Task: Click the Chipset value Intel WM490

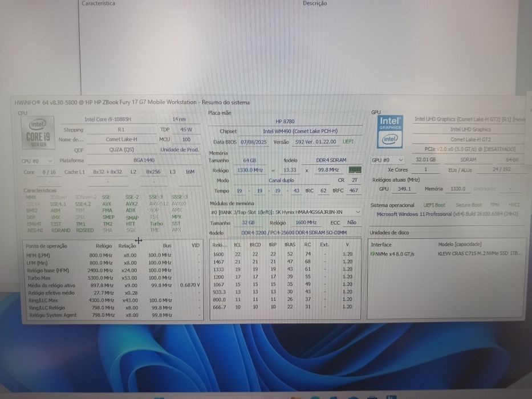Action: click(300, 131)
